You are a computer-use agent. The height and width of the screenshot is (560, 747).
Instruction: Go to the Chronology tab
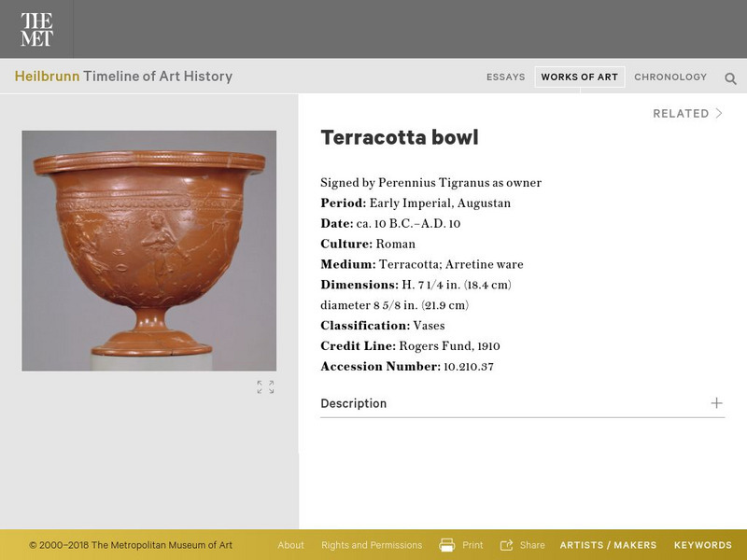point(670,77)
